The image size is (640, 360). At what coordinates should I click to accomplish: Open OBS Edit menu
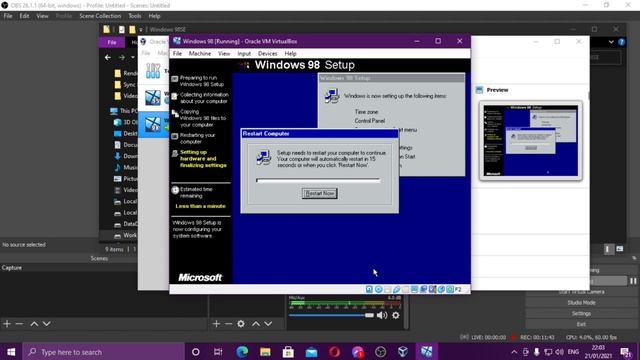(x=24, y=16)
